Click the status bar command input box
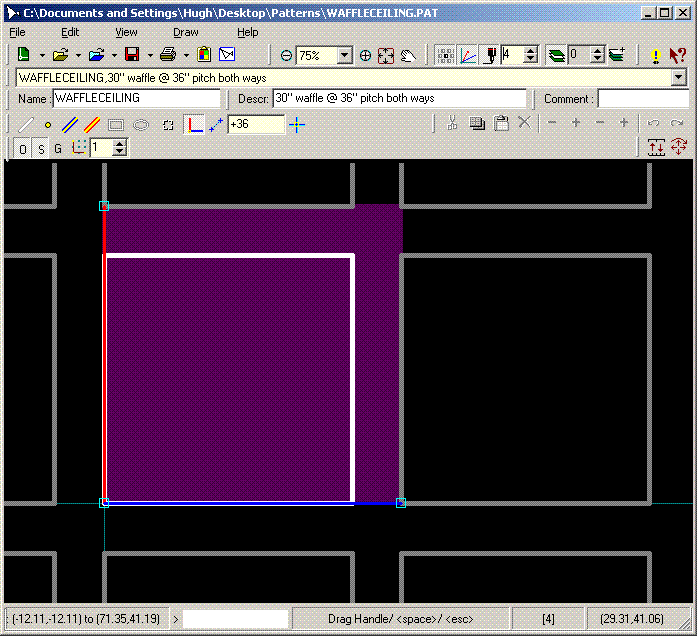 pos(236,619)
